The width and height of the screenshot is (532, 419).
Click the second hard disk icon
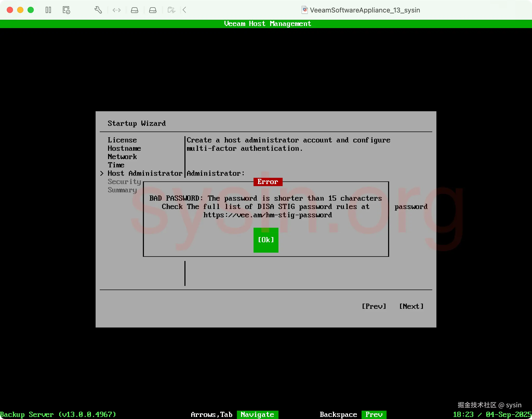[x=153, y=10]
